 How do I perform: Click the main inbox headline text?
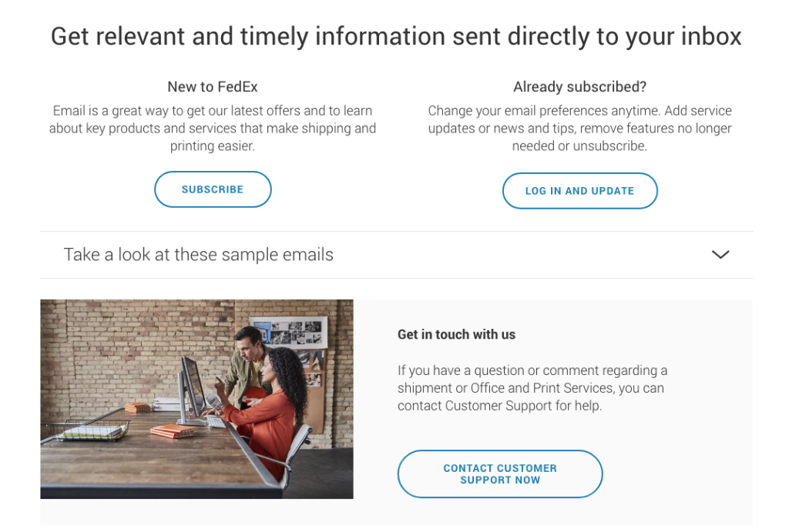[394, 35]
